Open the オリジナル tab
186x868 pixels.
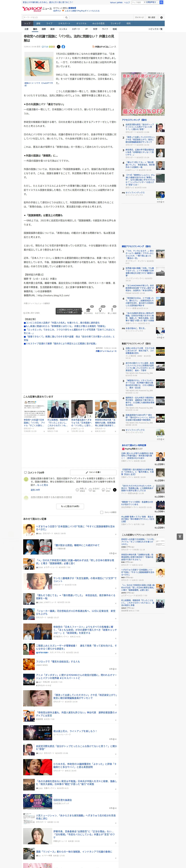[x=81, y=24]
